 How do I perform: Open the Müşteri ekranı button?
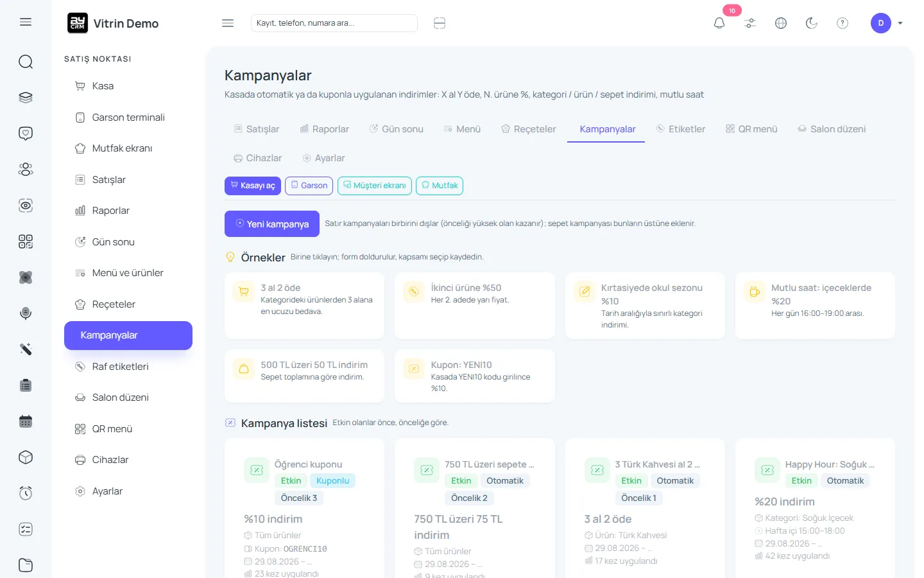coord(375,186)
